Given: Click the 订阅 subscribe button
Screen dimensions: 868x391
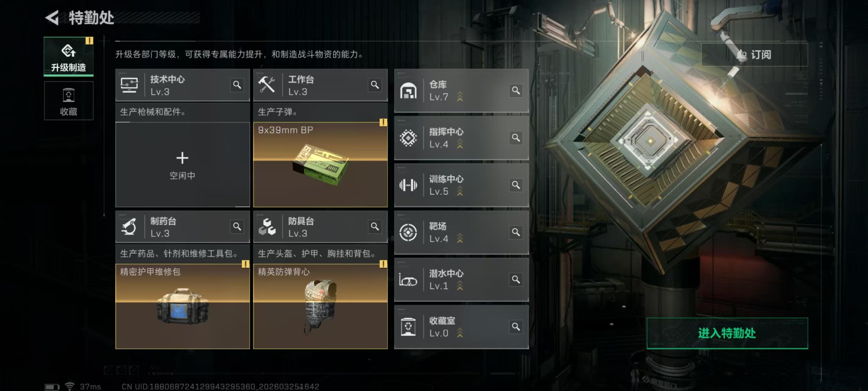Looking at the screenshot, I should 754,54.
